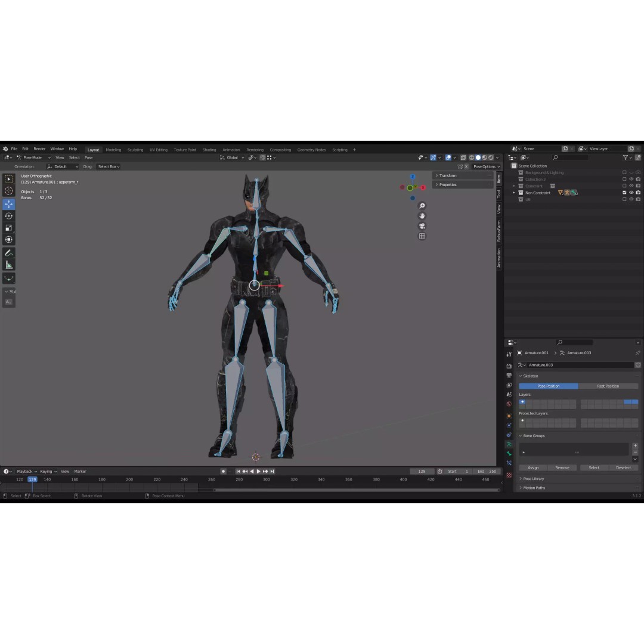644x644 pixels.
Task: Click the outliner filter funnel icon
Action: point(625,157)
